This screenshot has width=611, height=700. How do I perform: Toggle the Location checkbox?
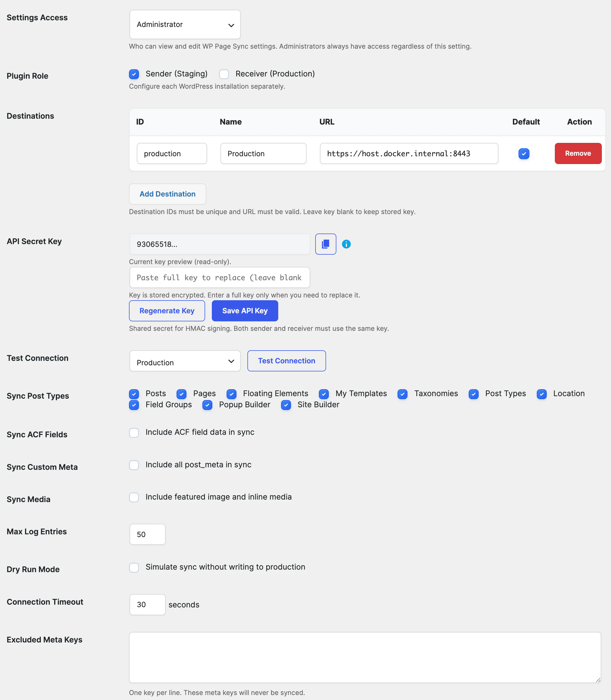[542, 394]
